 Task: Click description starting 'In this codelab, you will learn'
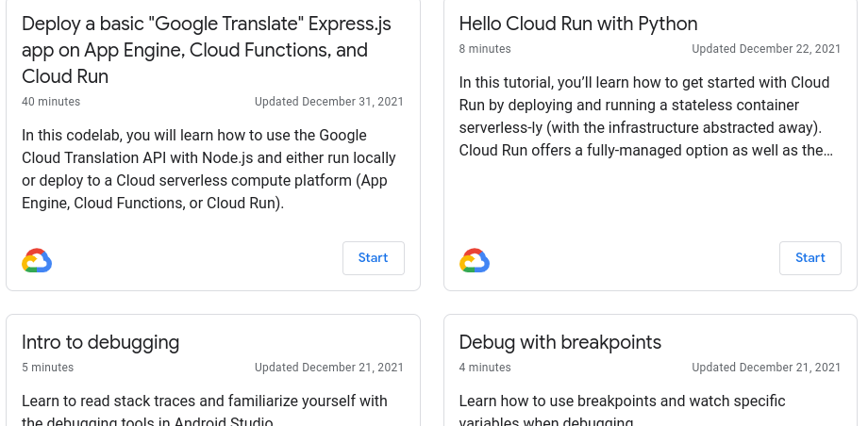209,170
